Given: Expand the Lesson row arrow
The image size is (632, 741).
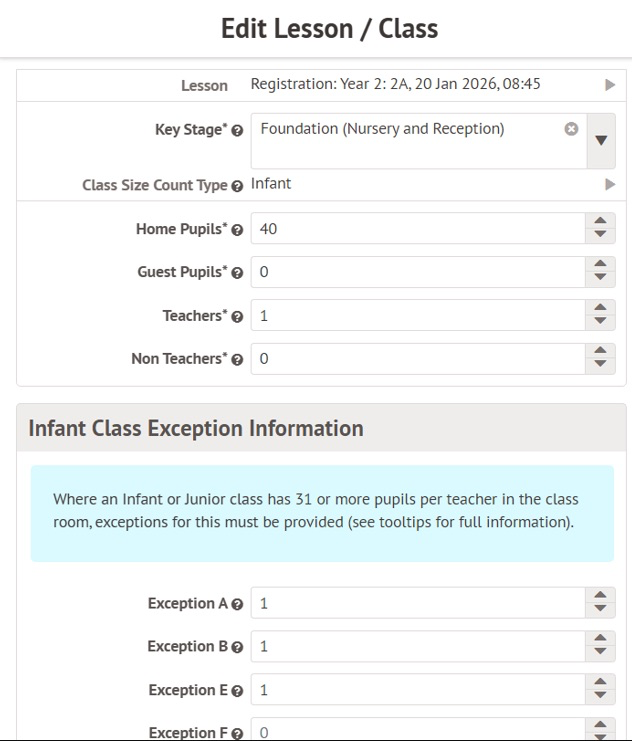Looking at the screenshot, I should point(610,85).
